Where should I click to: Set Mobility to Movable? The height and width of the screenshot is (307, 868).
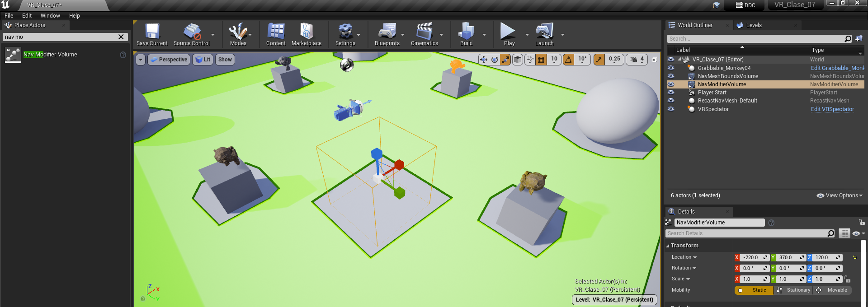pos(832,290)
